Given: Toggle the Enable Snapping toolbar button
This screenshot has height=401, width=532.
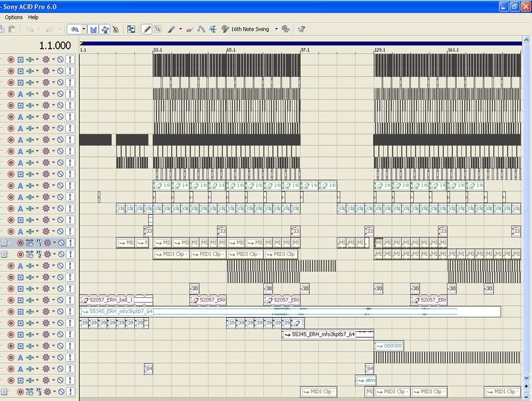Looking at the screenshot, I should [x=75, y=29].
